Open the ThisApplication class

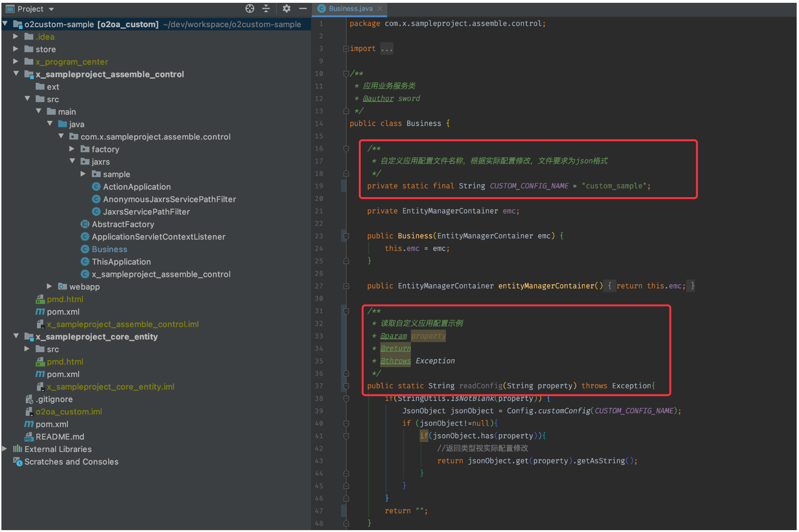pyautogui.click(x=121, y=262)
